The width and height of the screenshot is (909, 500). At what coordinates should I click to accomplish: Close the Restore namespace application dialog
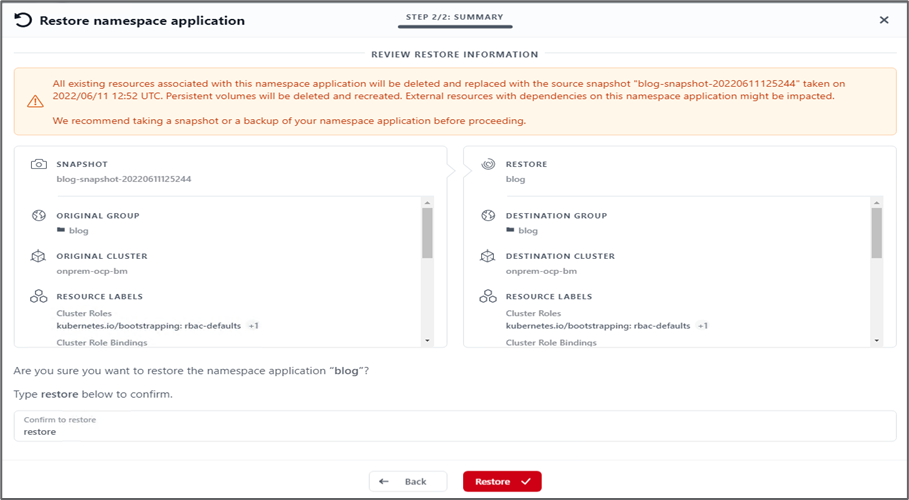(884, 20)
